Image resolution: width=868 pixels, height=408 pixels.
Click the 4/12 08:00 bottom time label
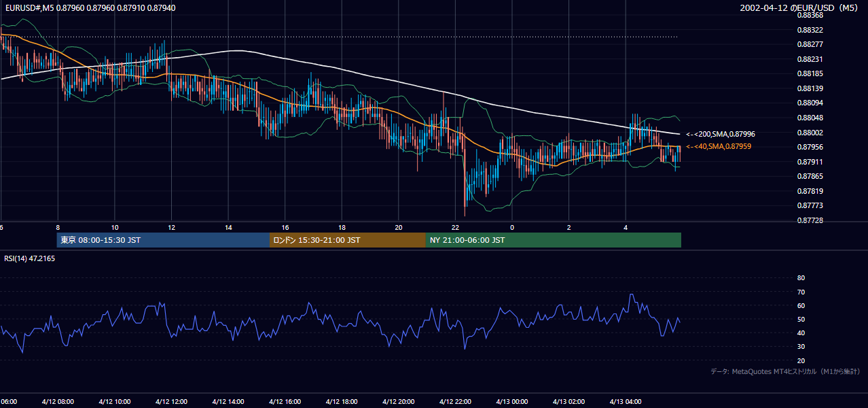tap(58, 401)
